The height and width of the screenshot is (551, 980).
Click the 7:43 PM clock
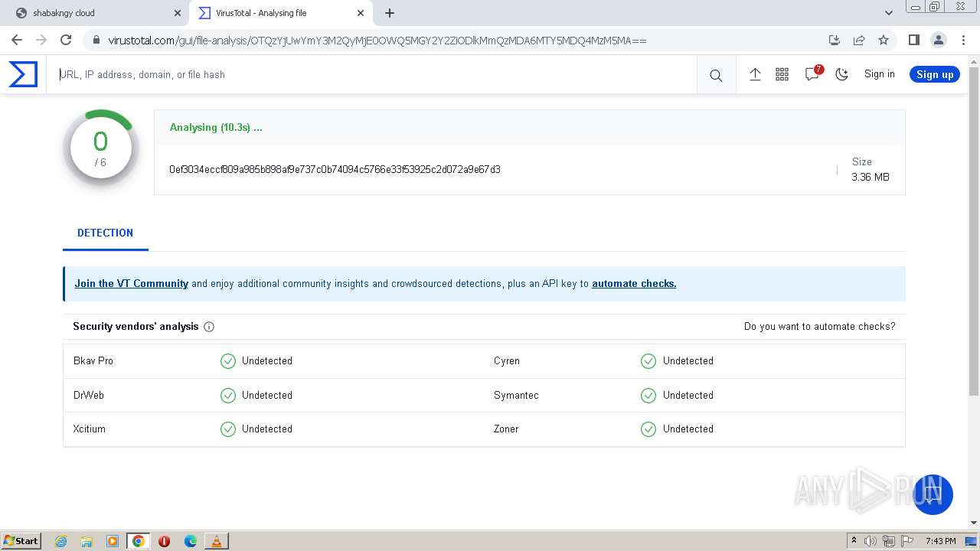pyautogui.click(x=940, y=541)
